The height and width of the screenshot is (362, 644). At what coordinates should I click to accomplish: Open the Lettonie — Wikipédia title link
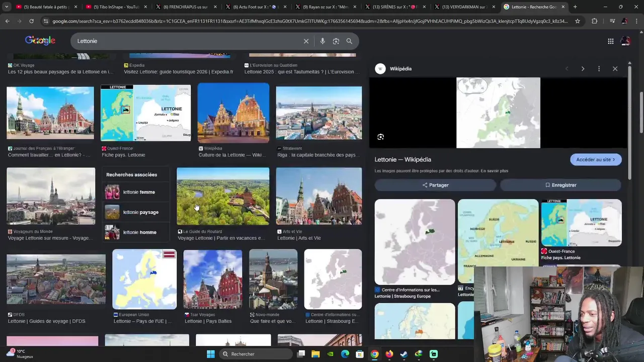(403, 159)
